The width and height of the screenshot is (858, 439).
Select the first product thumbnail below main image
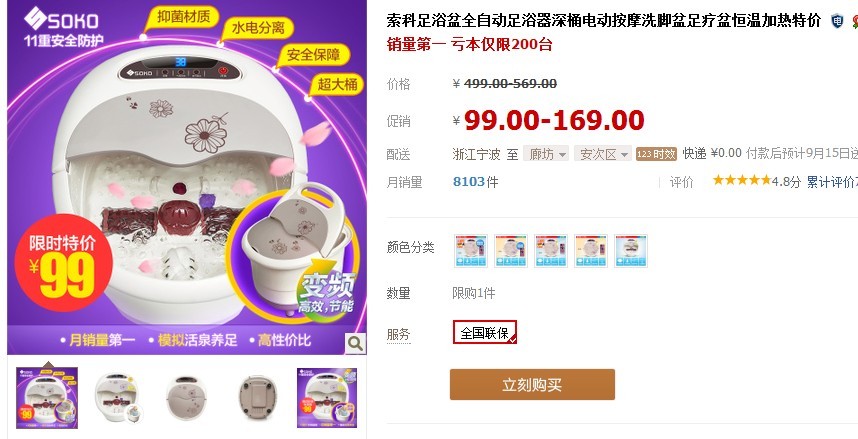tap(47, 397)
